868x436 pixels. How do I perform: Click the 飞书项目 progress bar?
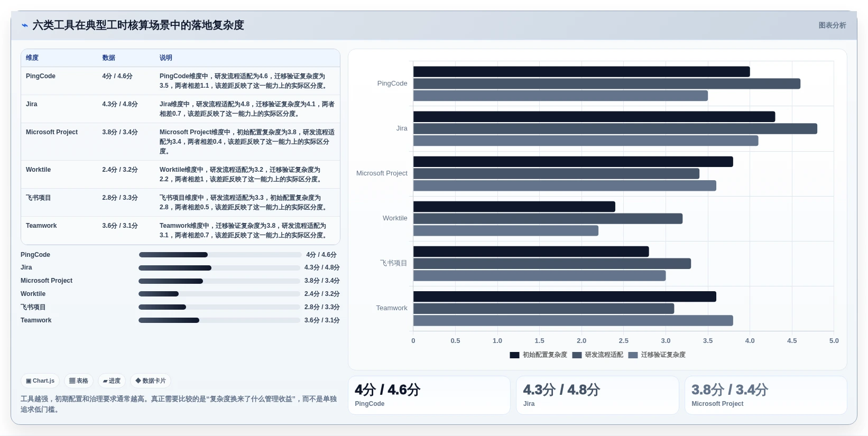[219, 307]
